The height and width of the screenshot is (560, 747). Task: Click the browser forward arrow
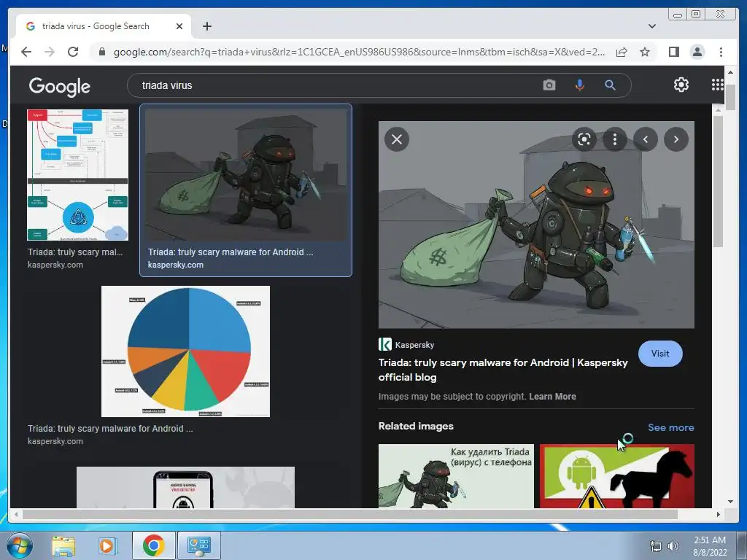[49, 52]
